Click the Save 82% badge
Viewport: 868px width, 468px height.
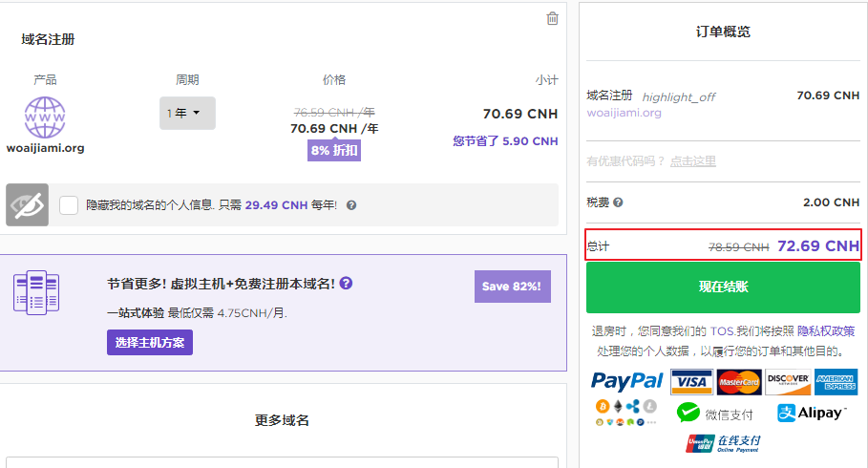[x=512, y=287]
